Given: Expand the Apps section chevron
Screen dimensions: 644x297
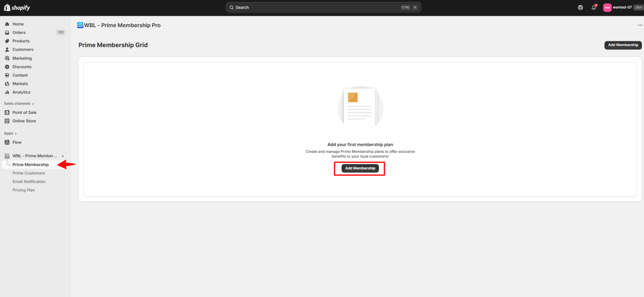Looking at the screenshot, I should click(x=16, y=133).
